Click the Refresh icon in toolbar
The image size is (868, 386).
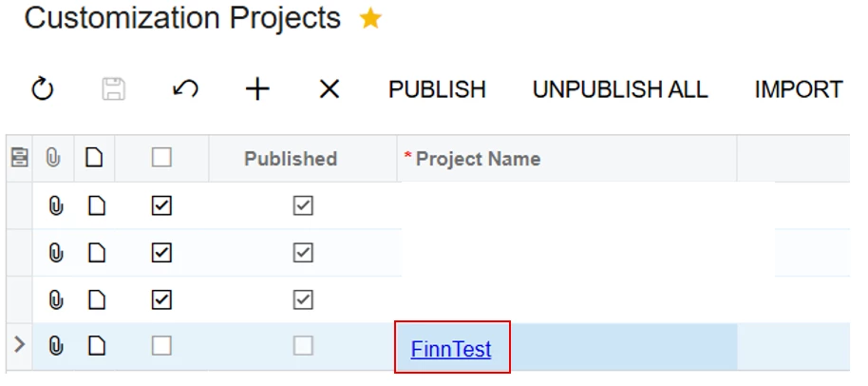click(x=43, y=89)
